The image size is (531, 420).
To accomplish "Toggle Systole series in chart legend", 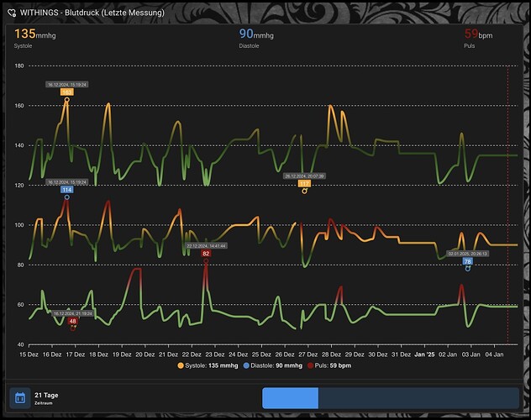I will pos(208,365).
